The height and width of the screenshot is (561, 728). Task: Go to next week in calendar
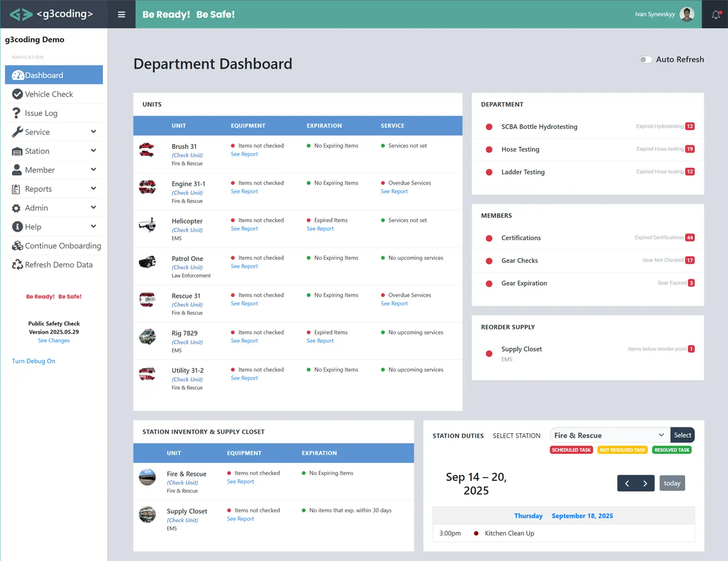click(645, 483)
